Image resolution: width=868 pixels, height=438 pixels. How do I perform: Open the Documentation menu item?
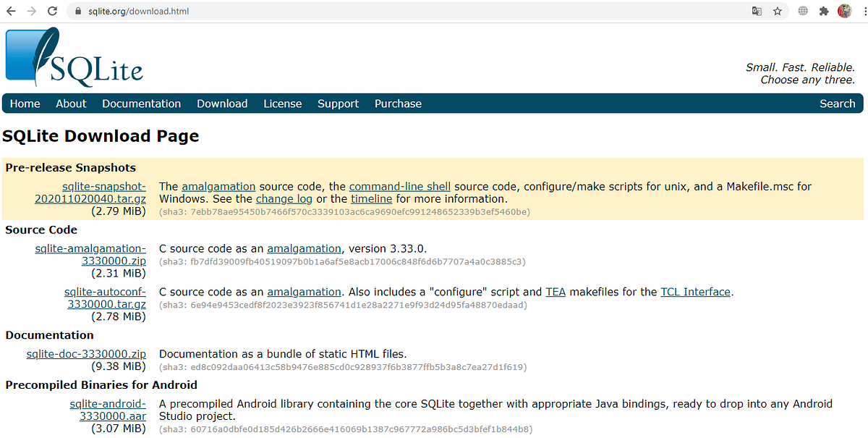(141, 104)
